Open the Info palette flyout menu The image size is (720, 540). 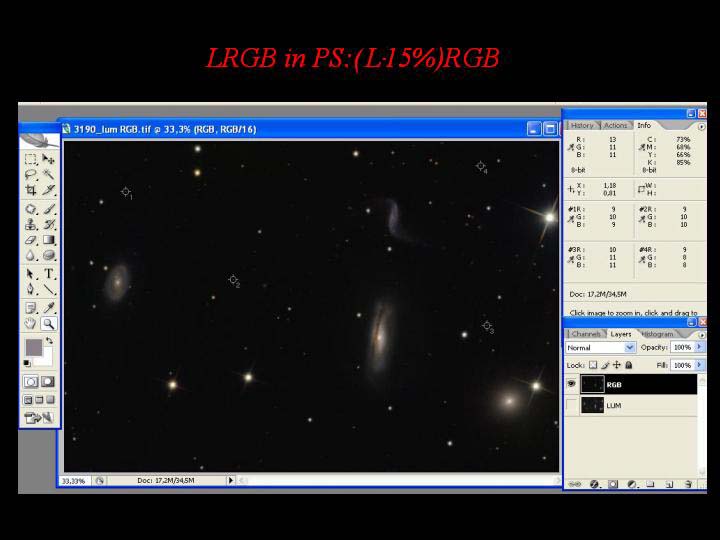pyautogui.click(x=701, y=126)
